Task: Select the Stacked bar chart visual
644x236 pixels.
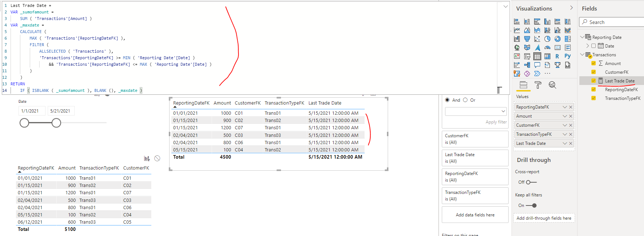Action: pos(517,21)
